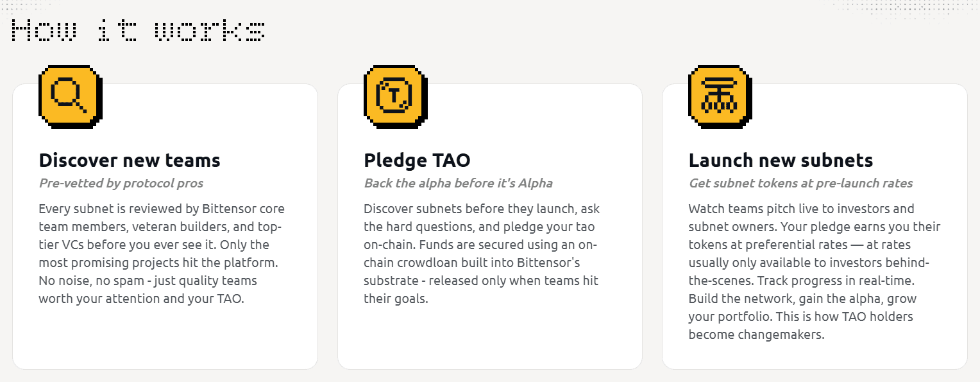Image resolution: width=980 pixels, height=382 pixels.
Task: Click the "No noise, no spam" sentence
Action: (148, 281)
